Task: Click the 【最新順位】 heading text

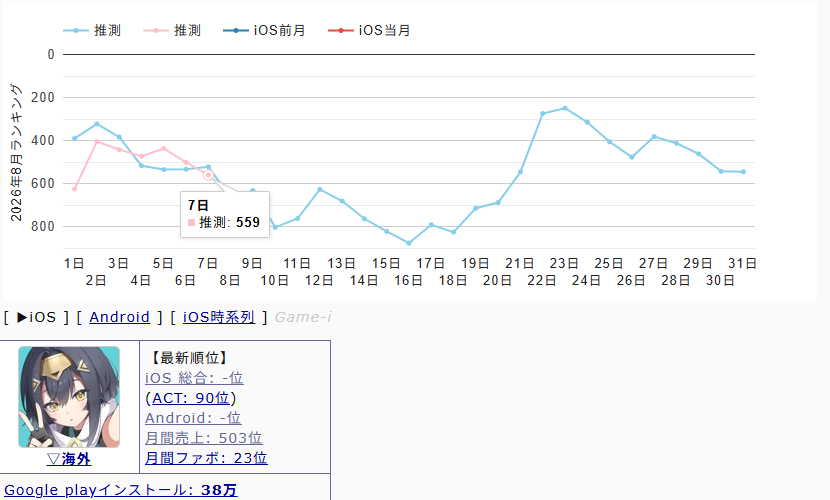Action: tap(190, 358)
